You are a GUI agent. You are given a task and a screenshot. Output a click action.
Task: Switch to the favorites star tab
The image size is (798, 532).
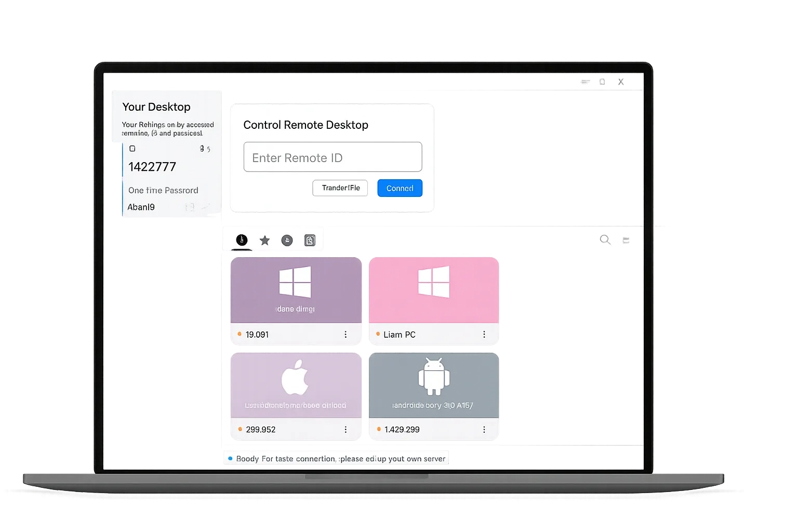point(265,241)
